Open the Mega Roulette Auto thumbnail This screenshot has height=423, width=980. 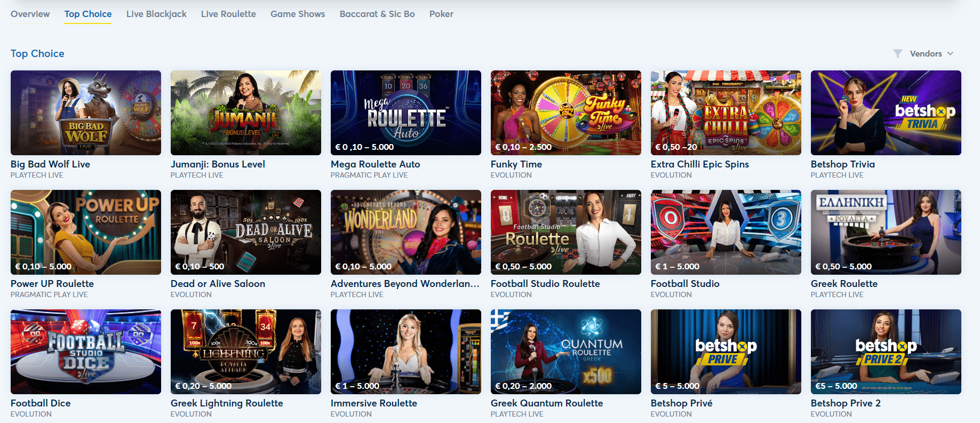tap(406, 113)
